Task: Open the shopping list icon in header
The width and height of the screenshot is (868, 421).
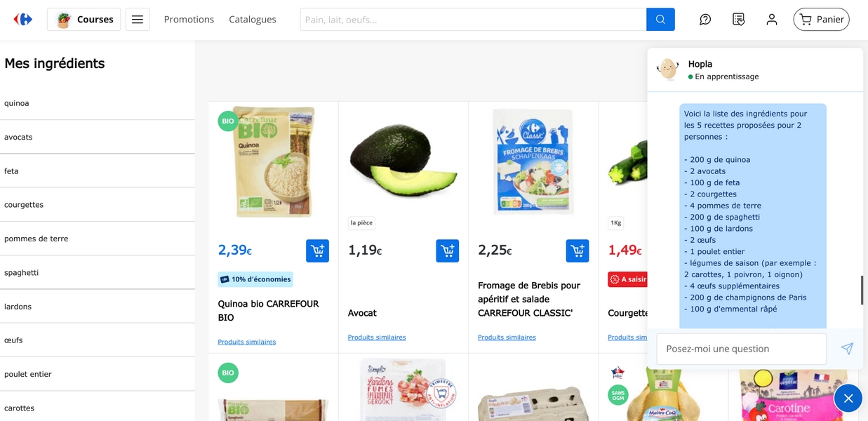Action: tap(738, 20)
